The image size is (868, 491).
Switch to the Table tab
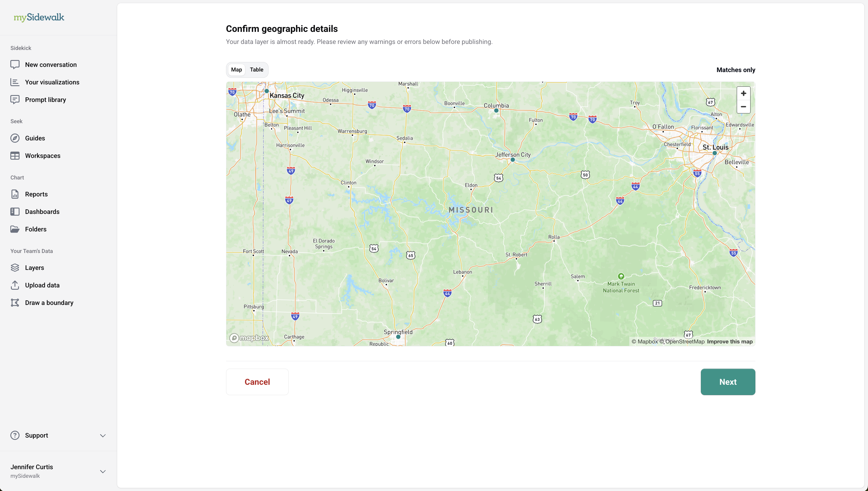pos(256,69)
